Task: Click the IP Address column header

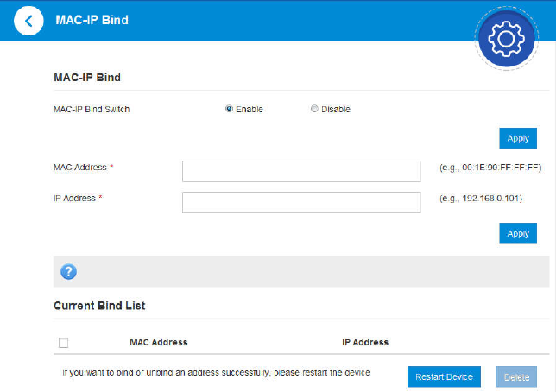Action: pos(365,343)
